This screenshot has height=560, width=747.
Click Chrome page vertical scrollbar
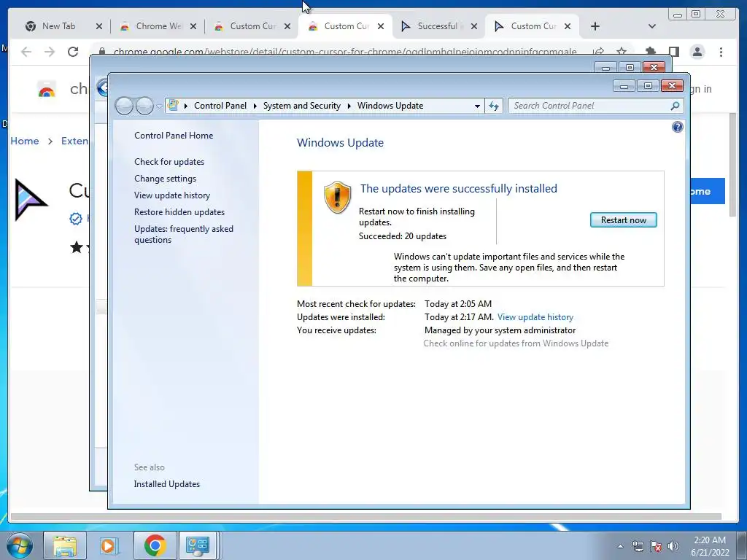tap(732, 164)
